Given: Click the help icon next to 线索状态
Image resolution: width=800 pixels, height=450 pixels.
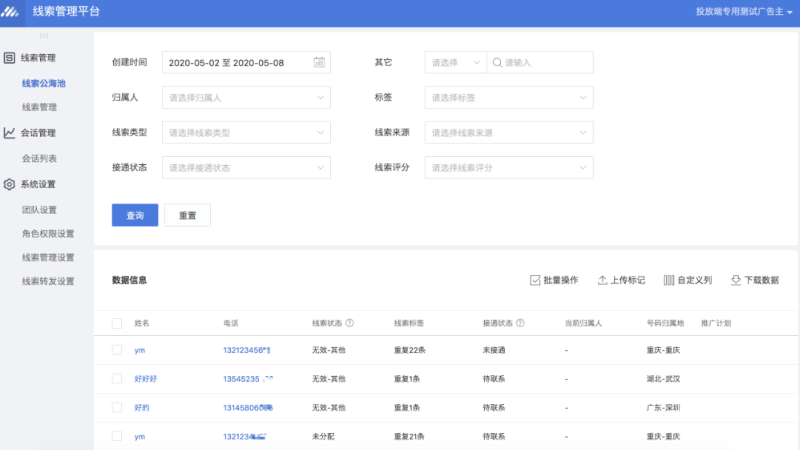Looking at the screenshot, I should [349, 323].
